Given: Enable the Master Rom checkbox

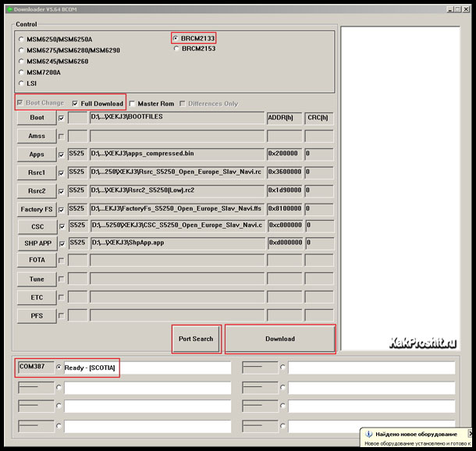Looking at the screenshot, I should 133,103.
